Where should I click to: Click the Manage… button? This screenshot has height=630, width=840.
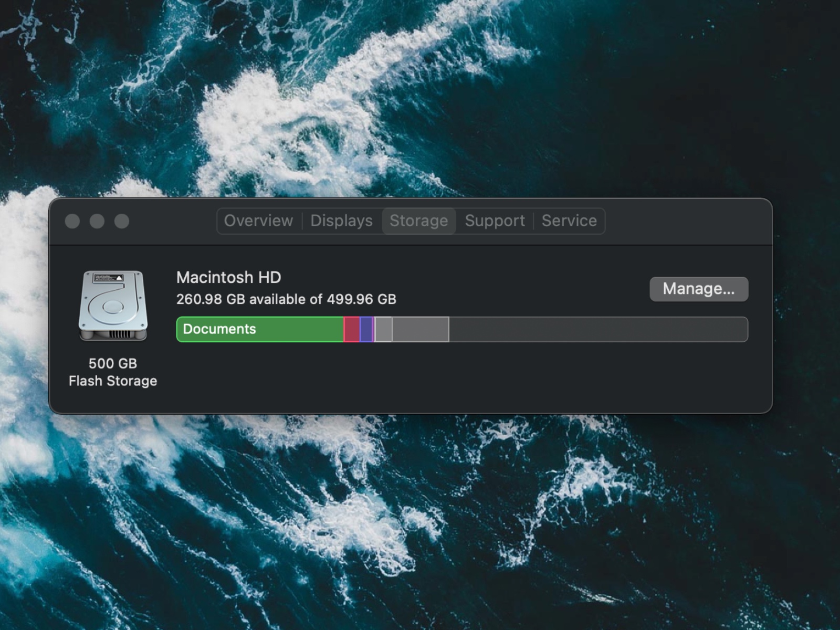coord(699,289)
